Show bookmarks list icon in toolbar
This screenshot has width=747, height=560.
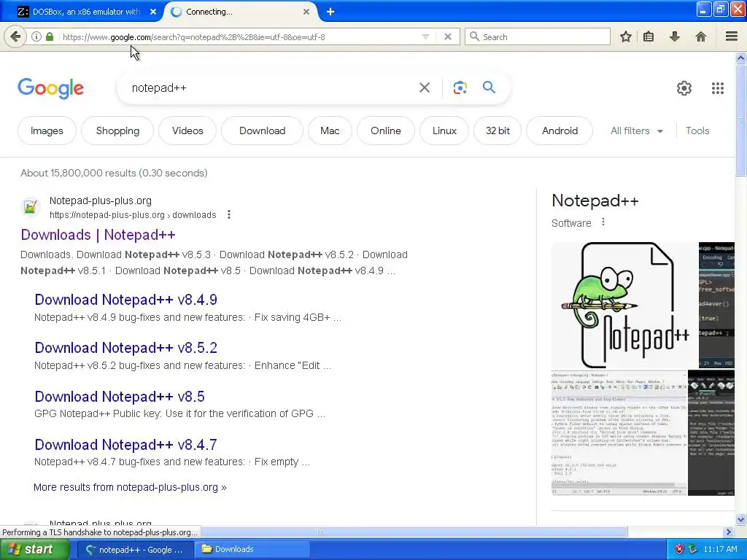[x=649, y=36]
